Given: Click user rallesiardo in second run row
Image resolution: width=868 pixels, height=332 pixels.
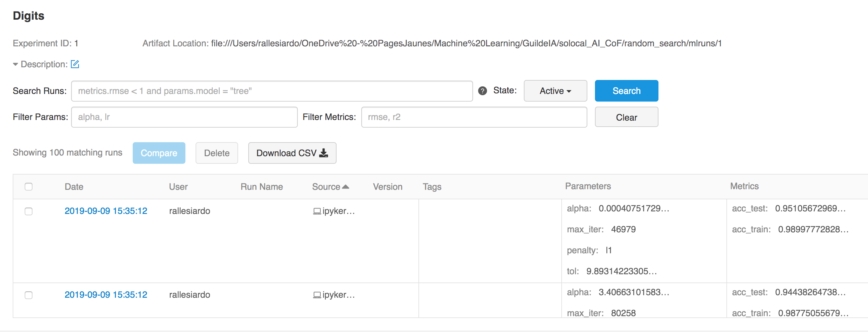Looking at the screenshot, I should click(x=189, y=295).
